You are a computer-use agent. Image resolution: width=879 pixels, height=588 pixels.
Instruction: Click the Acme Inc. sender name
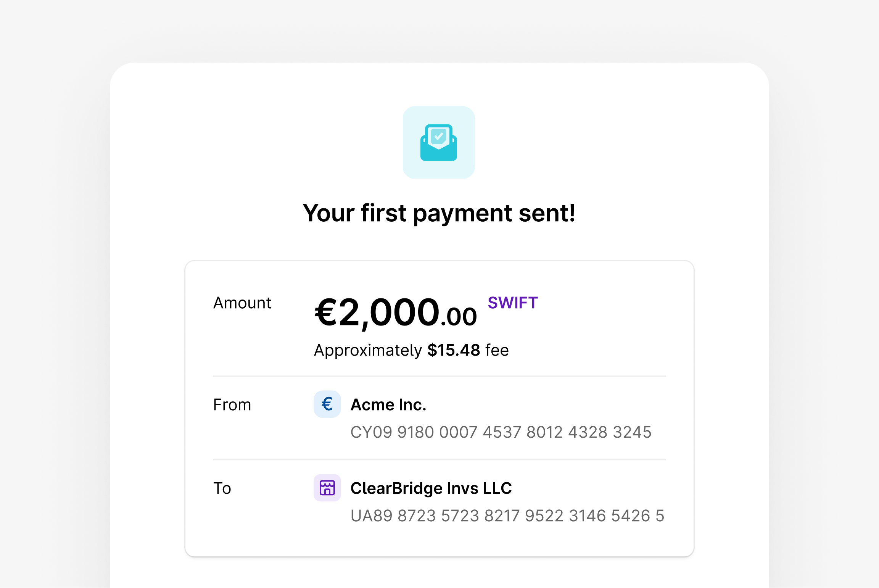pos(388,404)
